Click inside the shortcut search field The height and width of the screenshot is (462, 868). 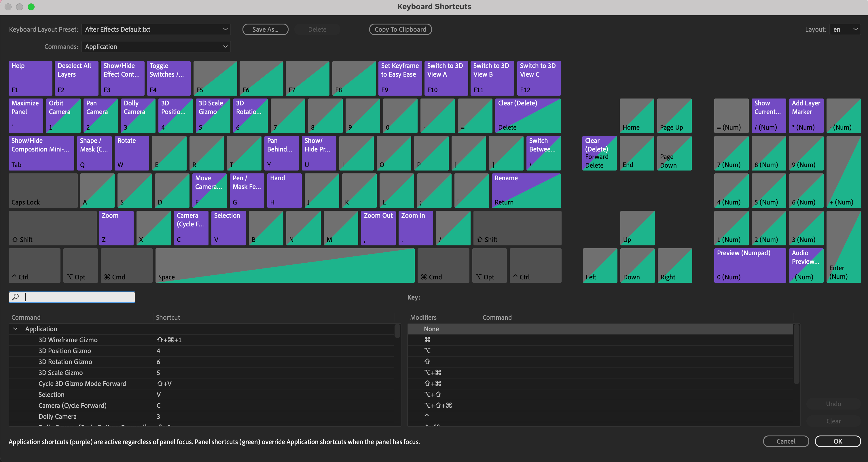72,297
